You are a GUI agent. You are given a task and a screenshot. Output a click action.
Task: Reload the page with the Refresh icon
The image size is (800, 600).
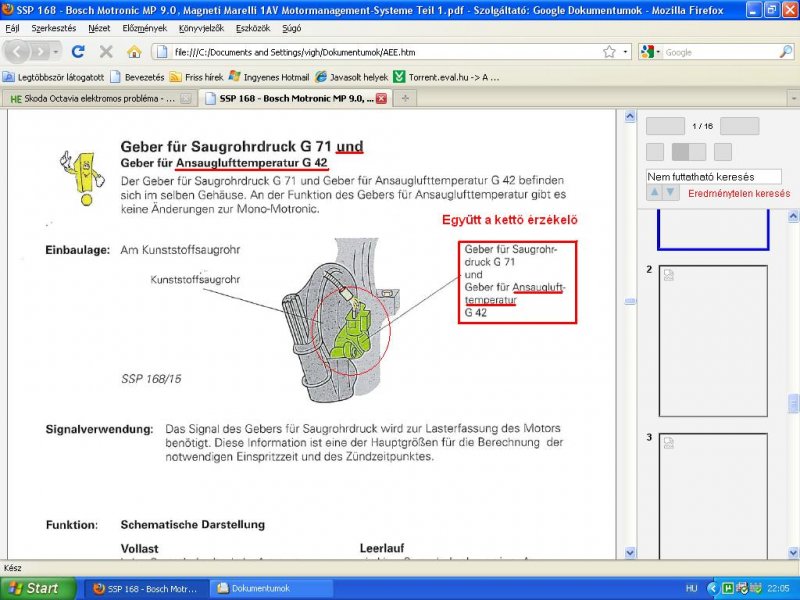coord(78,52)
